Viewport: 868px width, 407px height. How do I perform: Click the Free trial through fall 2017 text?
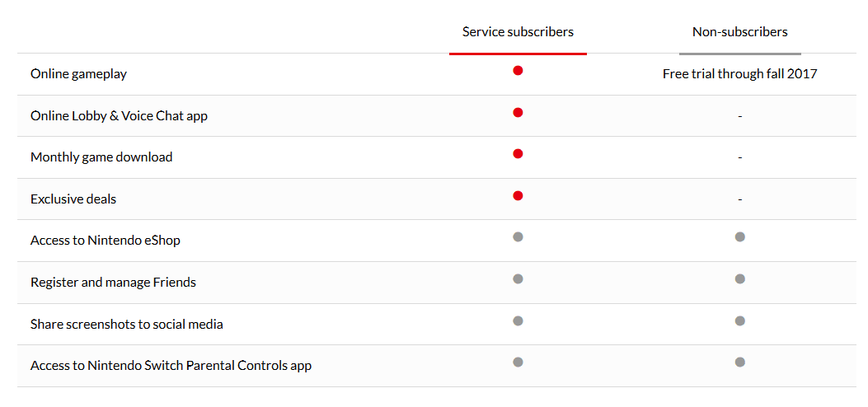(x=739, y=74)
